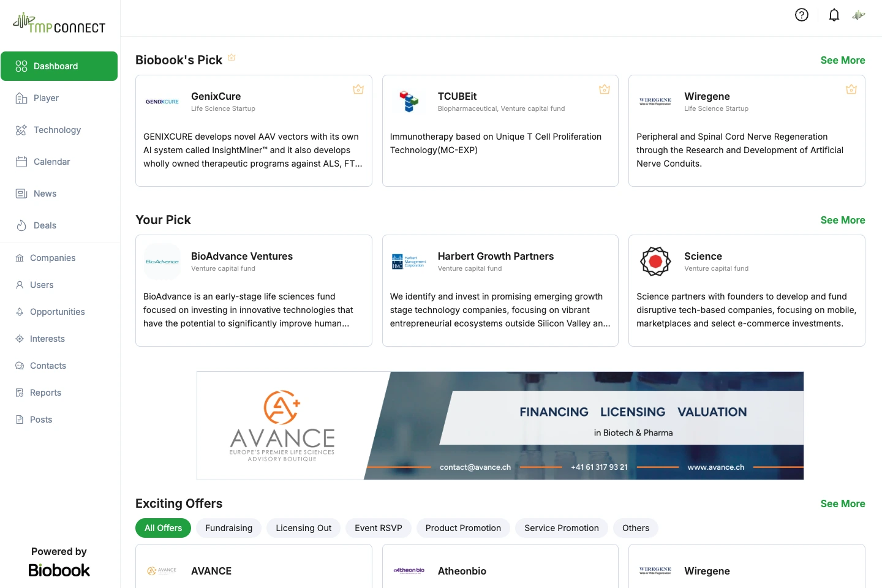
Task: Click the Interests sidebar icon
Action: [x=20, y=339]
